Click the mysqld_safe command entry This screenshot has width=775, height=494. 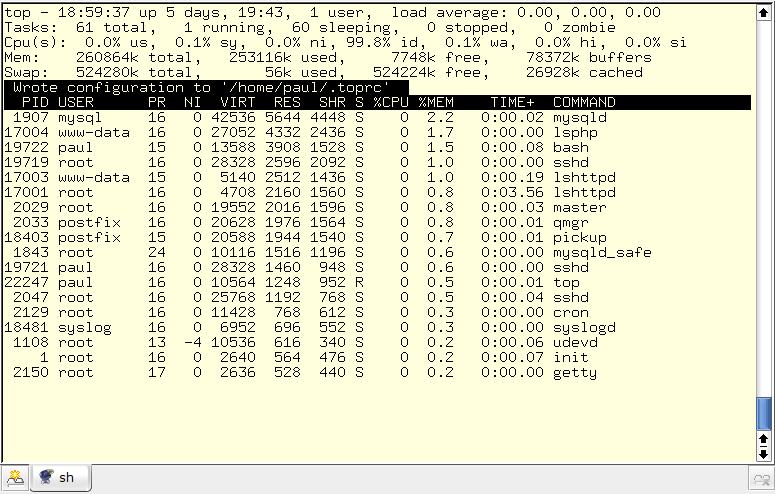pos(602,253)
